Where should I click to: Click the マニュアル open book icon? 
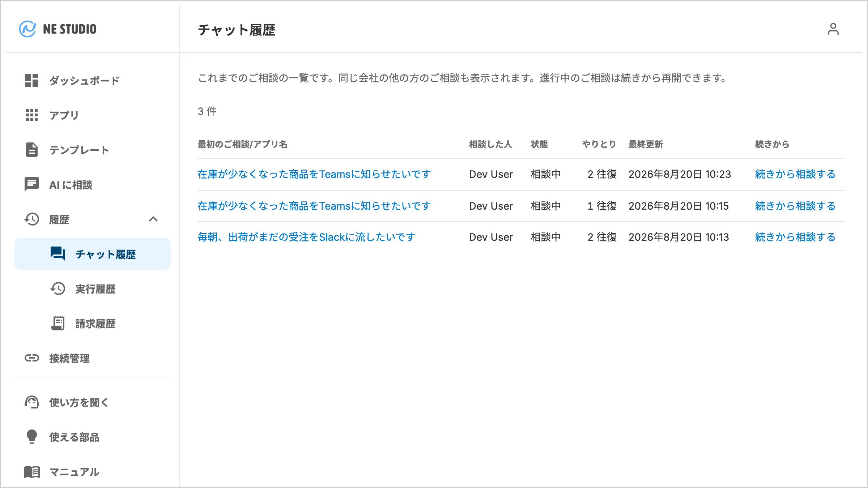coord(32,472)
